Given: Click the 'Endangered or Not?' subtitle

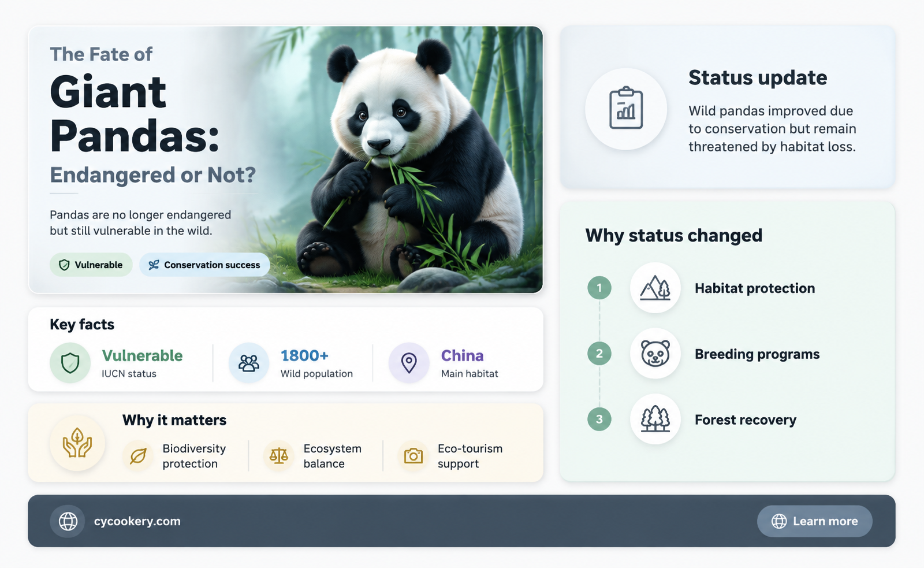Looking at the screenshot, I should (152, 175).
